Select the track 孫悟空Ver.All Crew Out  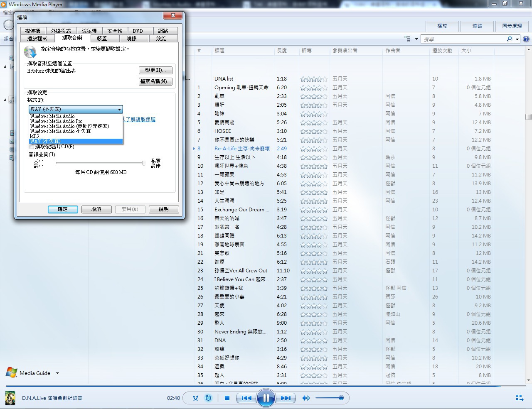tap(241, 270)
